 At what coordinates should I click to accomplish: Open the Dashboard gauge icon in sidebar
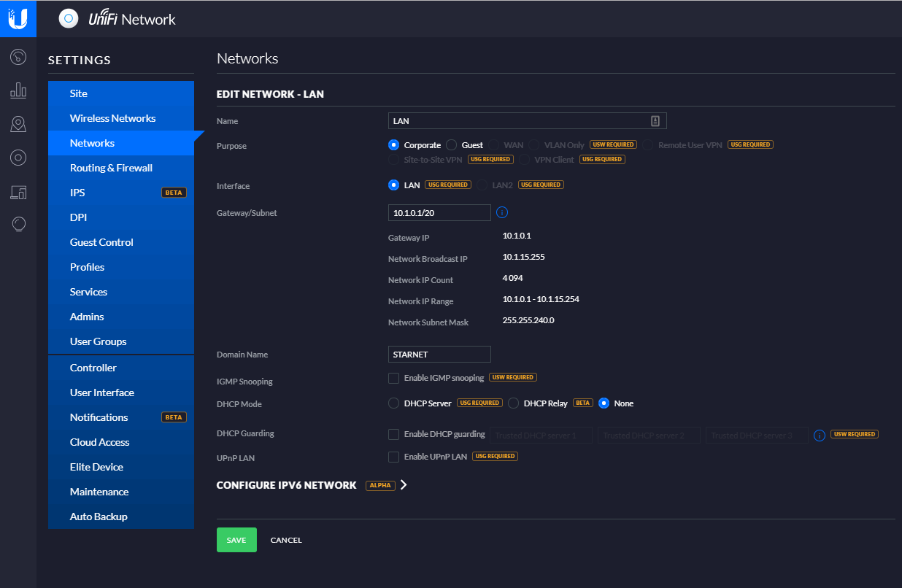[18, 56]
